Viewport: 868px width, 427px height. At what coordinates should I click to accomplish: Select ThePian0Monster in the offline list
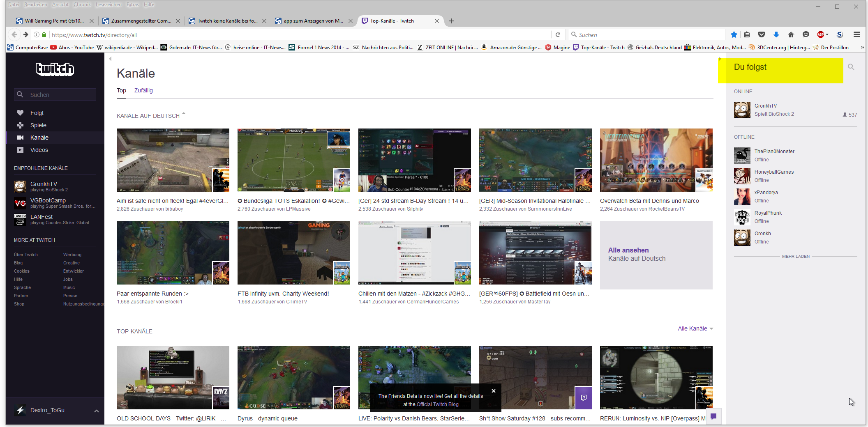795,156
